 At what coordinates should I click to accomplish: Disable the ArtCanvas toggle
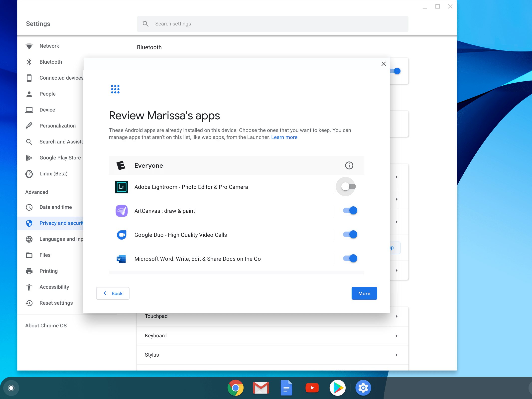(350, 211)
